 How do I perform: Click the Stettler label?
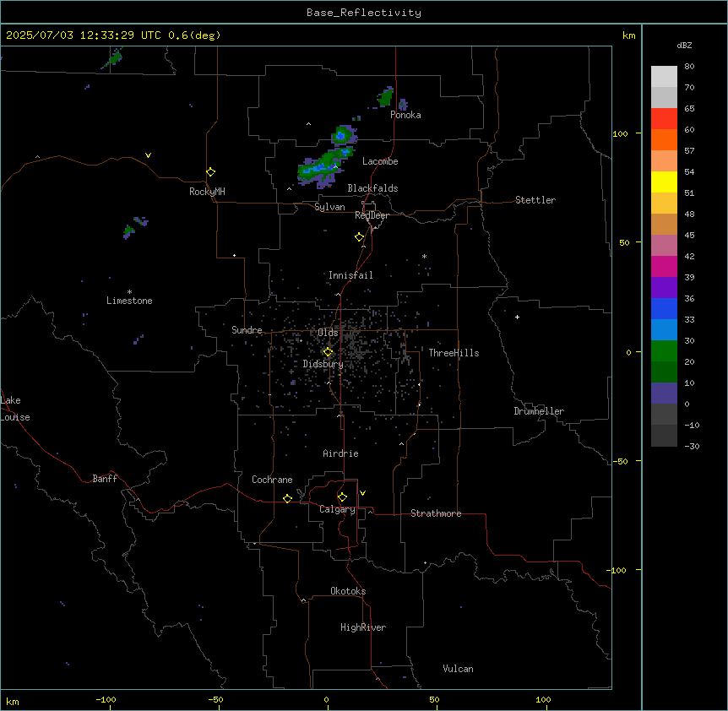coord(535,200)
